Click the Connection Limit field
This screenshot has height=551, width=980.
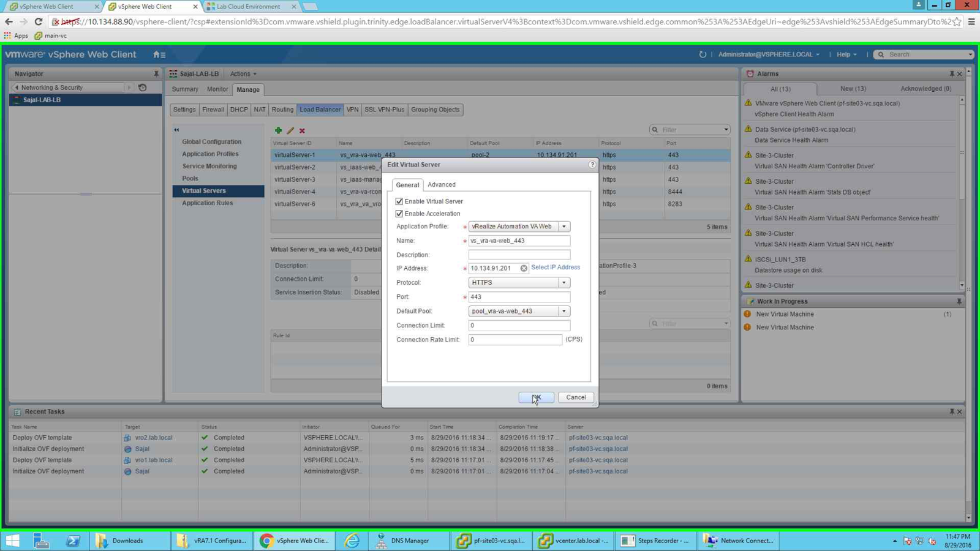coord(519,326)
